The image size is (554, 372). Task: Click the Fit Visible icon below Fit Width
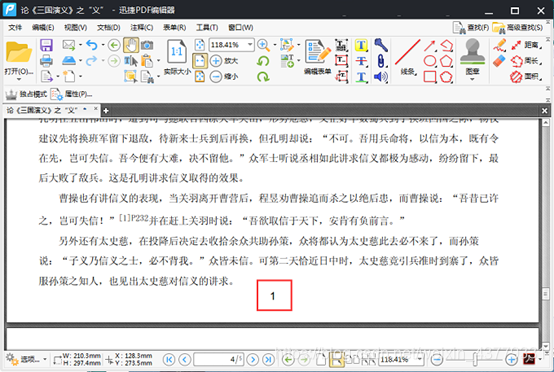(x=200, y=76)
